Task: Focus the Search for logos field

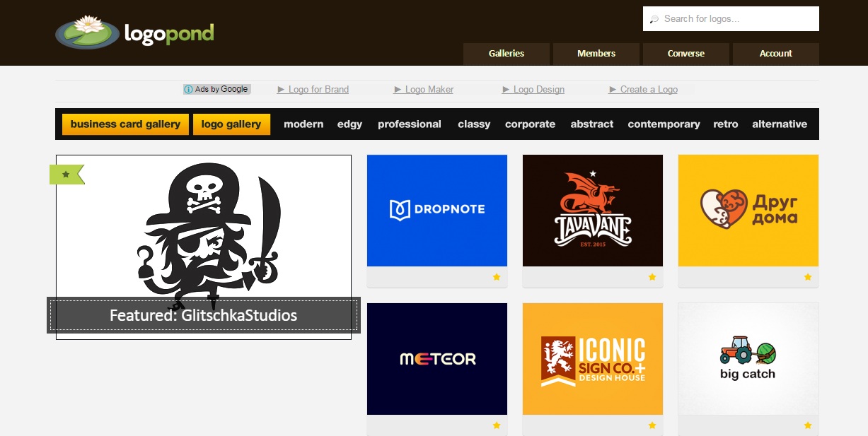Action: 731,19
